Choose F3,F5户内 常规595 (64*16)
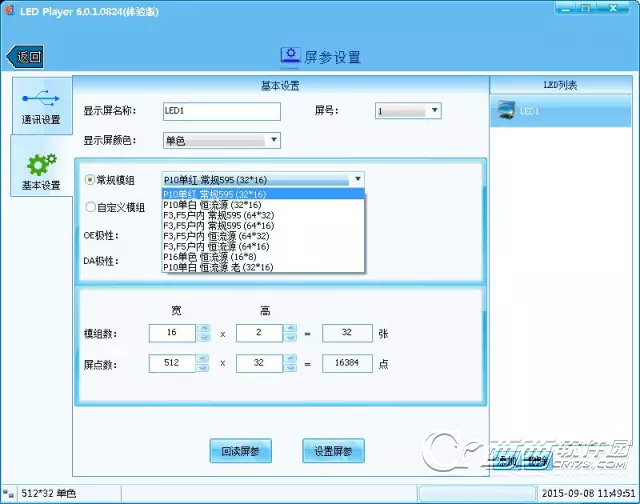 (x=263, y=226)
